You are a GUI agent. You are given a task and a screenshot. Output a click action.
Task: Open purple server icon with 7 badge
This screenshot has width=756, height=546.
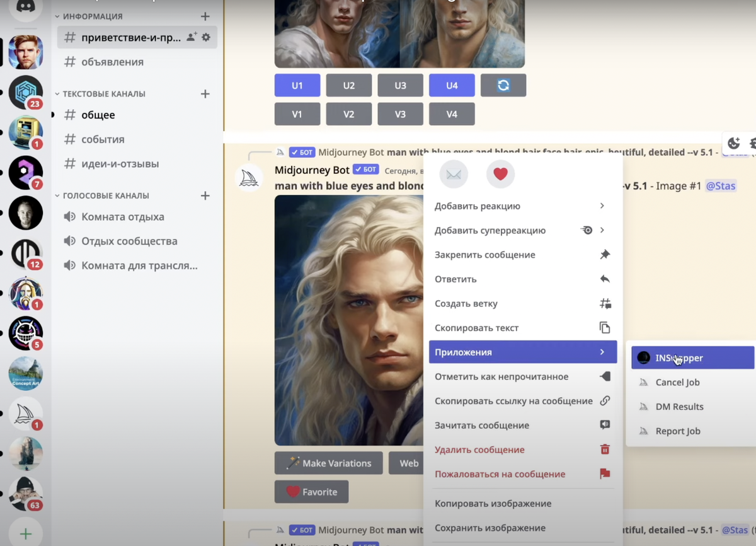26,173
